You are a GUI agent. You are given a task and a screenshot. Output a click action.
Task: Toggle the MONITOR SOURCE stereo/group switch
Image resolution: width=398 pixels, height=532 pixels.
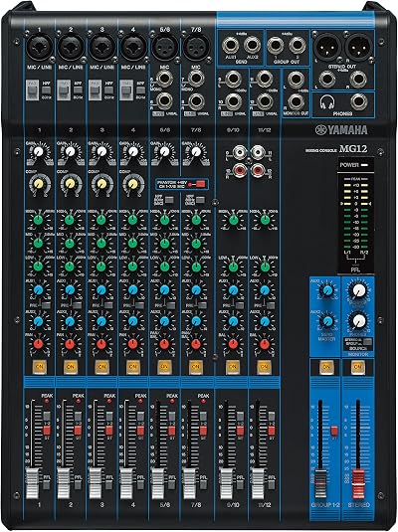(x=367, y=342)
